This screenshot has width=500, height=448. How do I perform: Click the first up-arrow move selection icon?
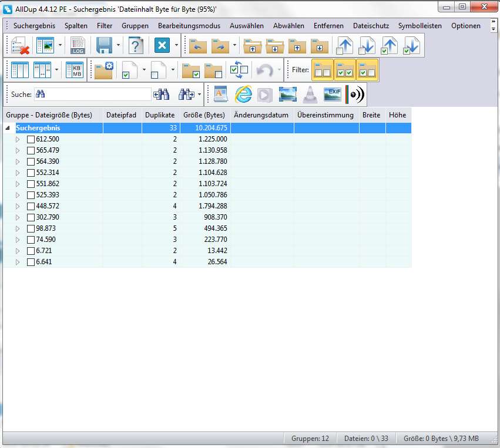tap(344, 46)
